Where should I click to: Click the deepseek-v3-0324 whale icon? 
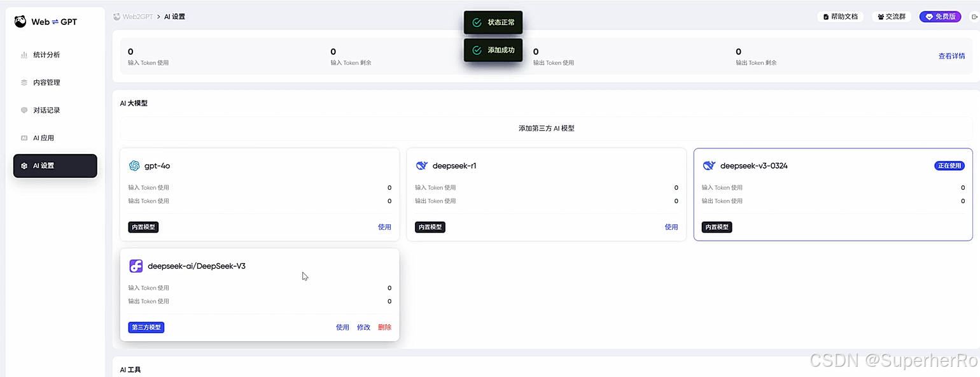709,166
